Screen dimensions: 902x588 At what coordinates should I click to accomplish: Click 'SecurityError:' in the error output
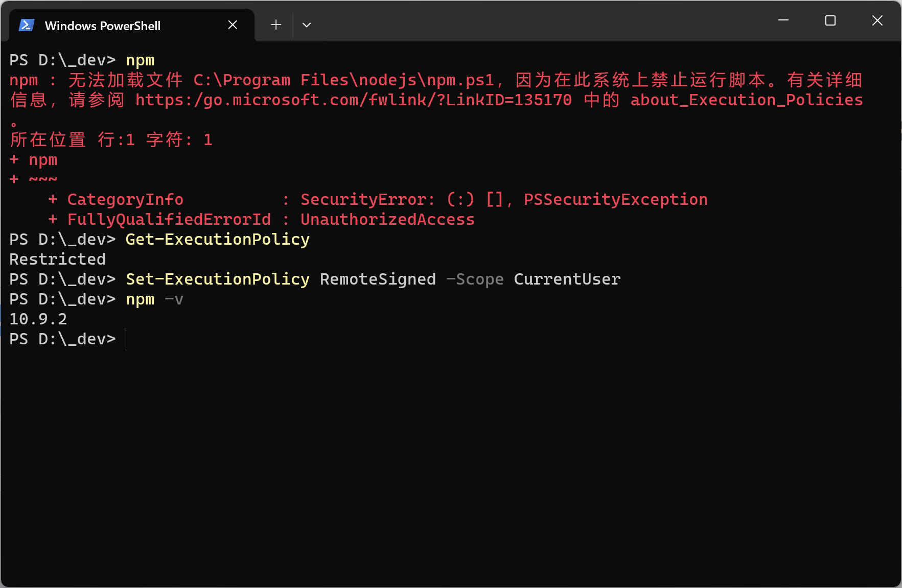368,199
